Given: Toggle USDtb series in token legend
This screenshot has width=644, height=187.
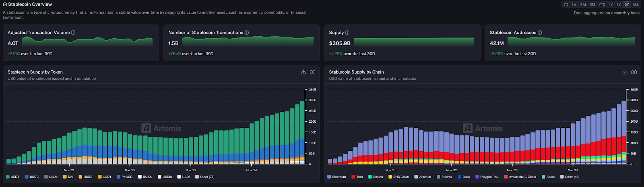Looking at the screenshot, I should click(165, 177).
